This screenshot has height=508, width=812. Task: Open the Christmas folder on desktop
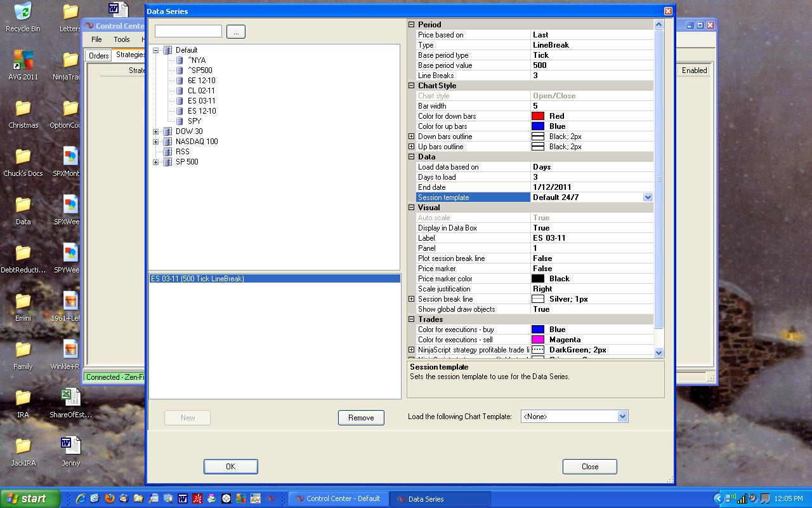[23, 114]
